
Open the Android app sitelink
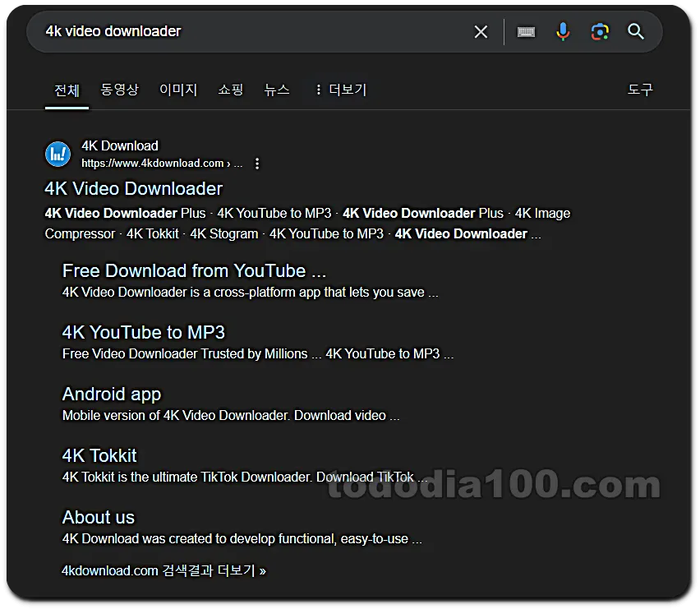tap(112, 394)
